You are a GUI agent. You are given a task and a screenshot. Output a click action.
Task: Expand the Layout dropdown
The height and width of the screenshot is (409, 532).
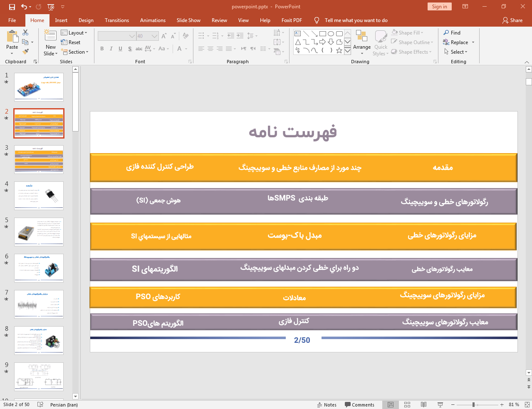pos(74,33)
